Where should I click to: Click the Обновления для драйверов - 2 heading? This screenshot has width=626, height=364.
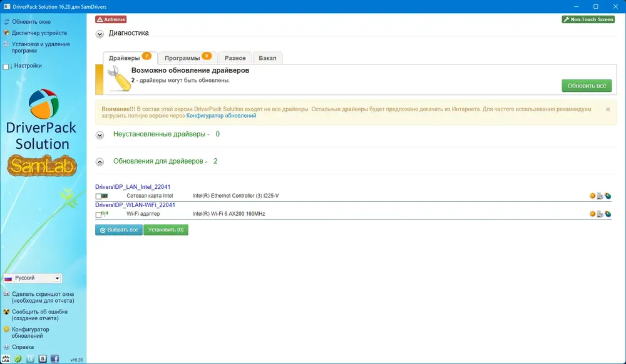[x=165, y=161]
